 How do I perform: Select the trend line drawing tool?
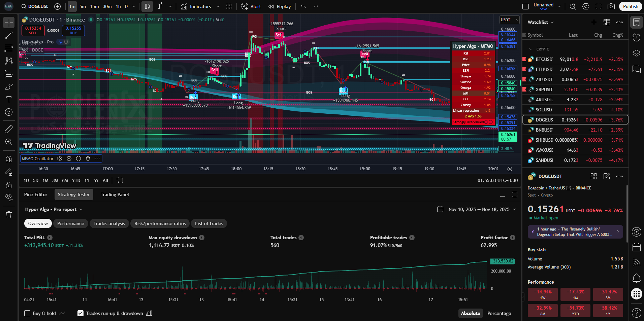click(x=9, y=35)
